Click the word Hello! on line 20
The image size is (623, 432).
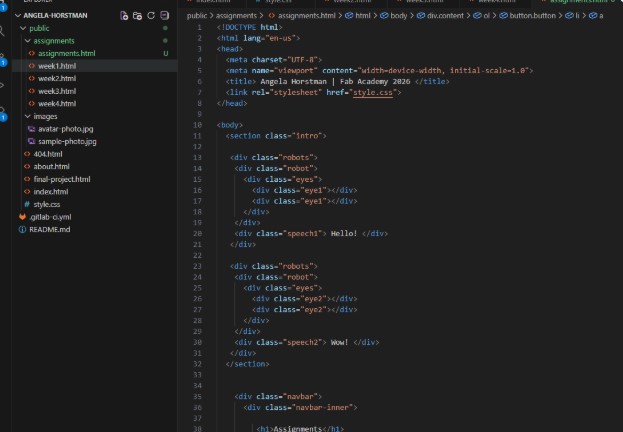pos(344,234)
